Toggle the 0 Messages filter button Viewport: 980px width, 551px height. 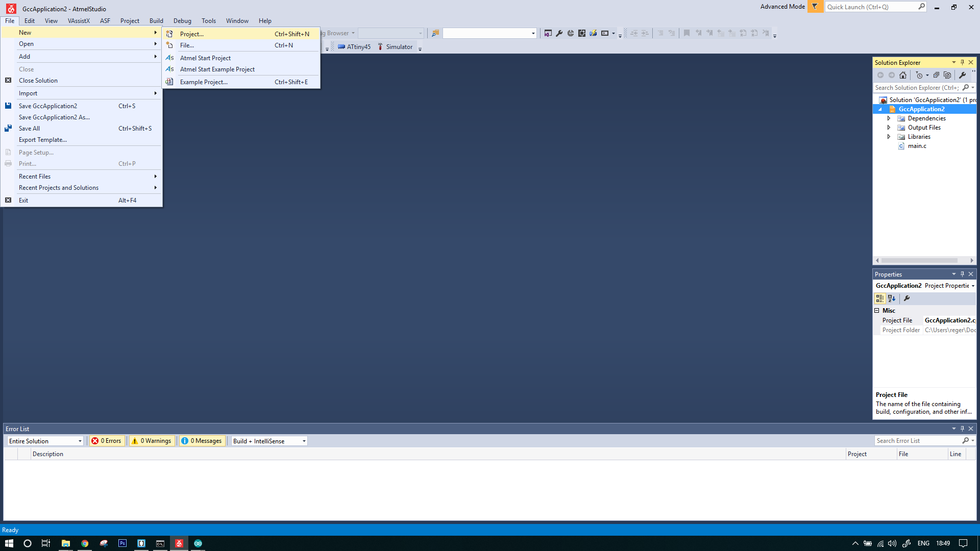202,441
